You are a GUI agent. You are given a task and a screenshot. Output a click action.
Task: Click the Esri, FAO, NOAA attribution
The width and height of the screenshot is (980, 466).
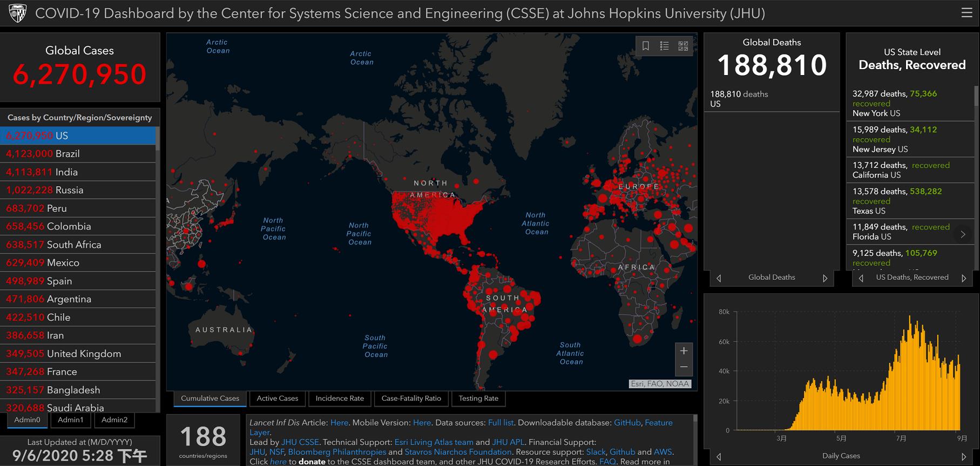660,384
